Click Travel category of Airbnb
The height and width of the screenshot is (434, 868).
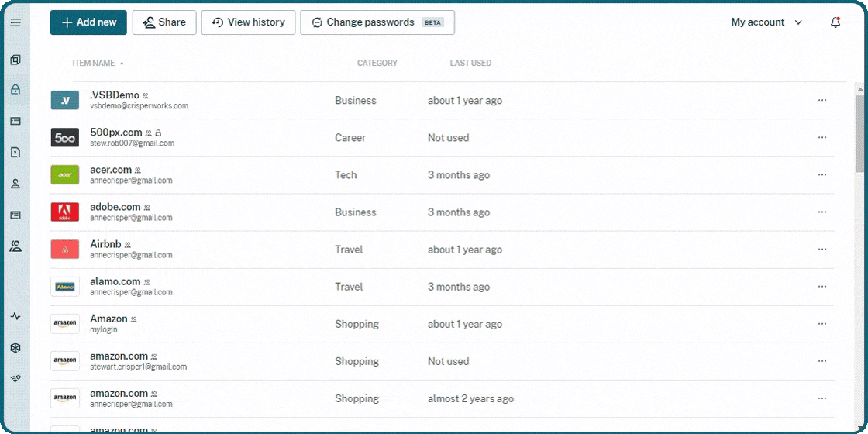tap(349, 250)
